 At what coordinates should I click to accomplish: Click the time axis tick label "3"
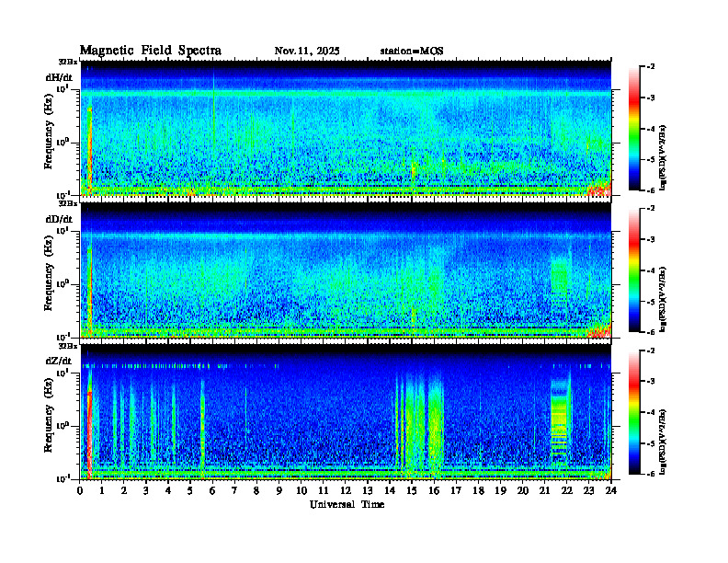pyautogui.click(x=146, y=490)
